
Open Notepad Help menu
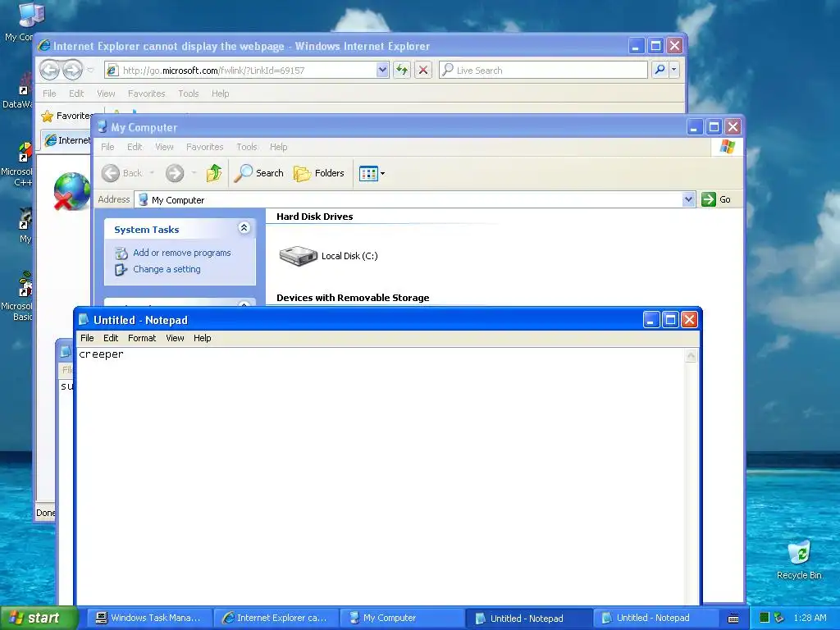pos(203,338)
